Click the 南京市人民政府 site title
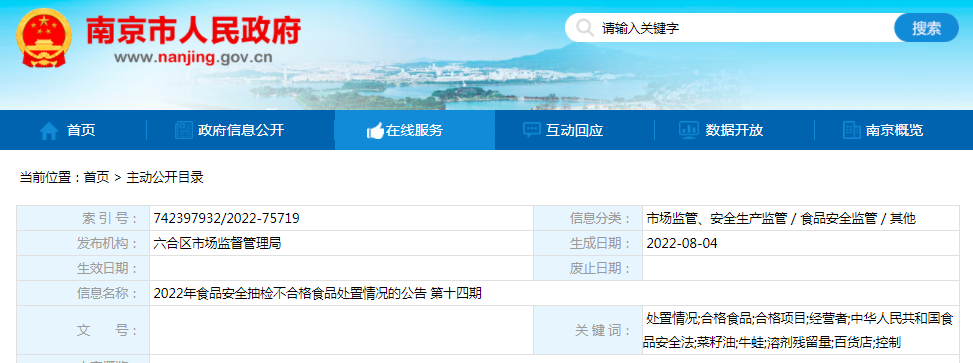The height and width of the screenshot is (363, 973). [193, 30]
